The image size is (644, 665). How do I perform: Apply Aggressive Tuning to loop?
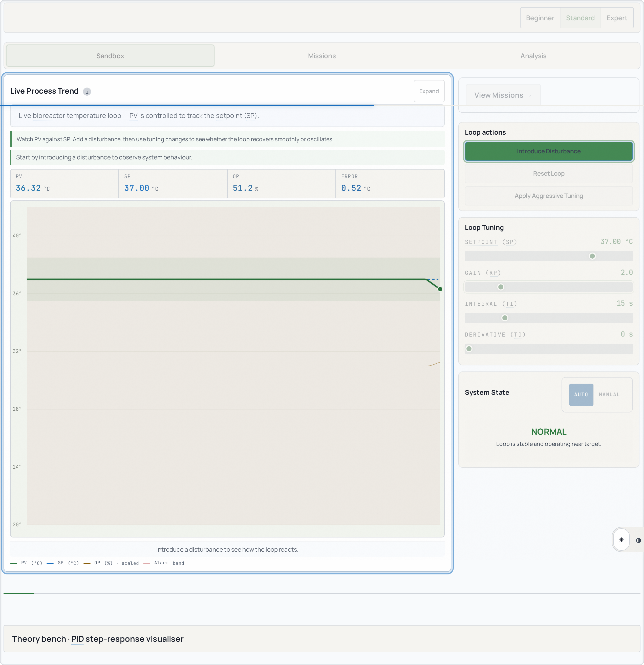coord(549,196)
